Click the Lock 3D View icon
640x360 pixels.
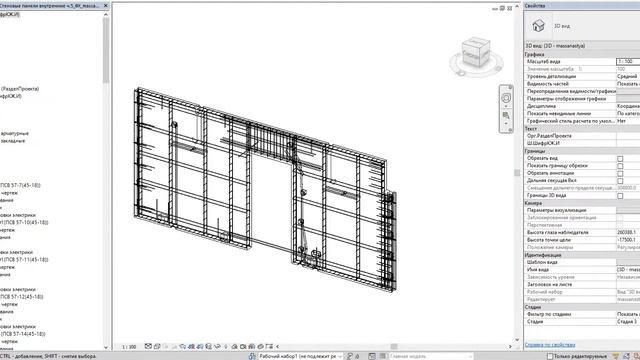click(x=209, y=346)
